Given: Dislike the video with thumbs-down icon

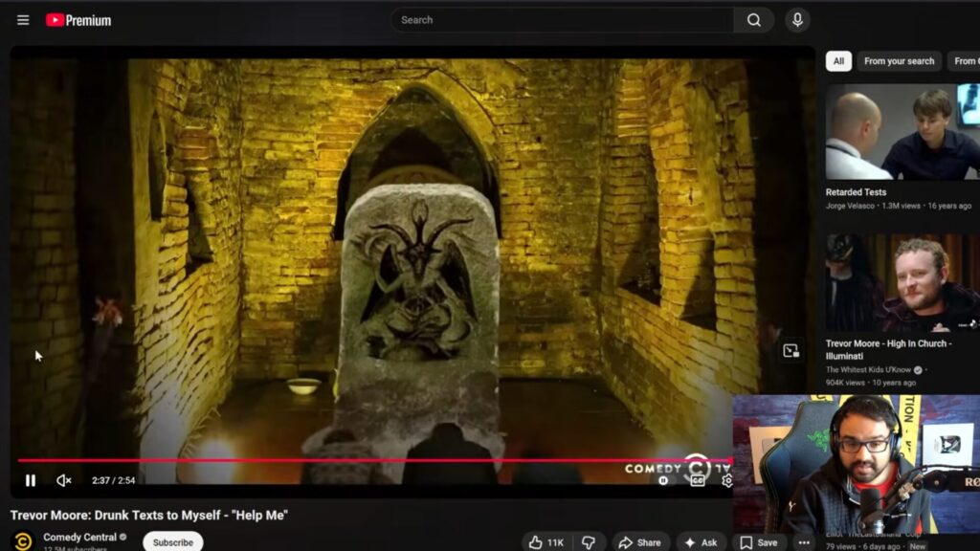Looking at the screenshot, I should coord(589,542).
